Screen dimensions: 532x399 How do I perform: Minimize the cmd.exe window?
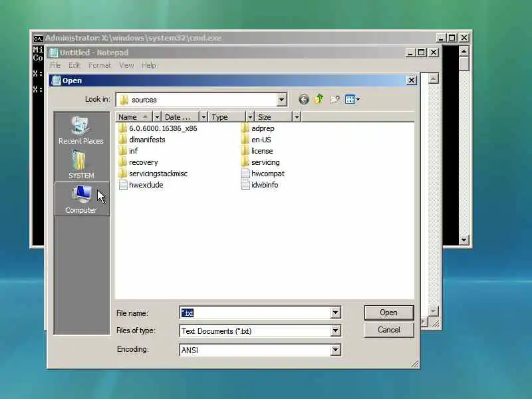(x=440, y=38)
